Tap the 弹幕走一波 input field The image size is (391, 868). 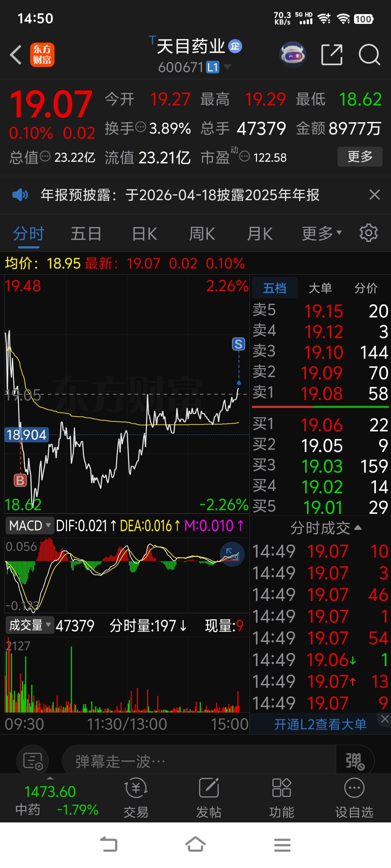click(199, 761)
